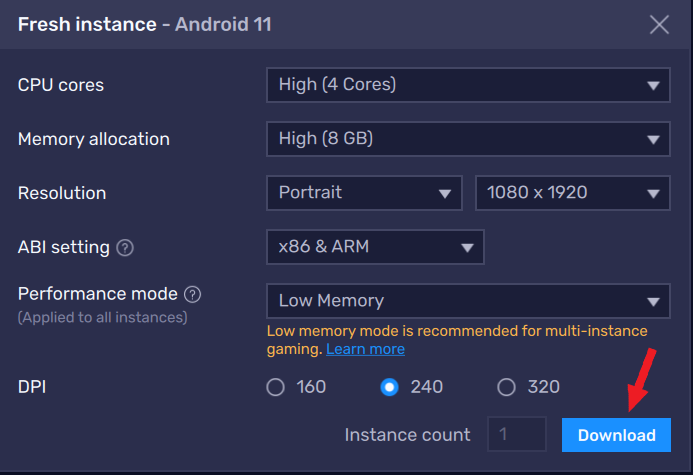
Task: Click the Memory allocation label
Action: coord(94,139)
